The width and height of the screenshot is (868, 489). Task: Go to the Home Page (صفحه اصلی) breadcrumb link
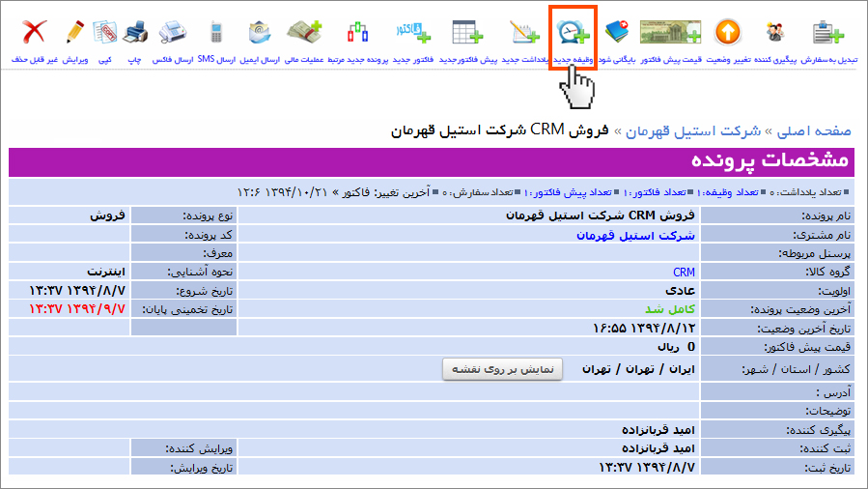point(814,130)
